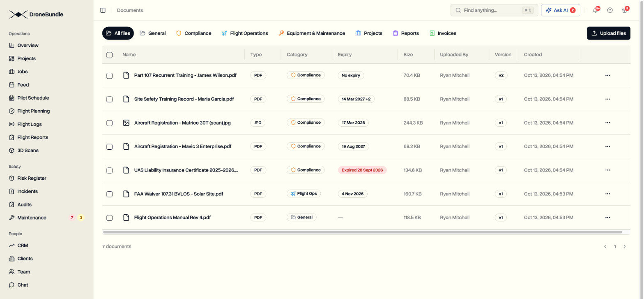The width and height of the screenshot is (644, 299).
Task: Switch to the Compliance tab
Action: click(x=193, y=33)
